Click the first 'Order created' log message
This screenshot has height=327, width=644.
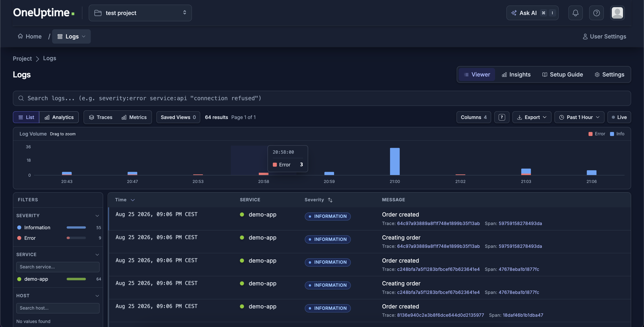click(x=400, y=214)
